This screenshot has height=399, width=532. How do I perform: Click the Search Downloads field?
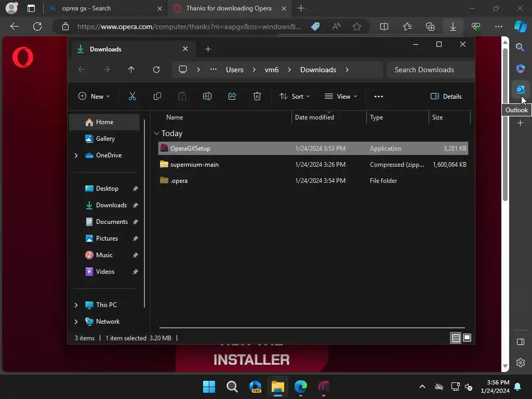tap(430, 70)
